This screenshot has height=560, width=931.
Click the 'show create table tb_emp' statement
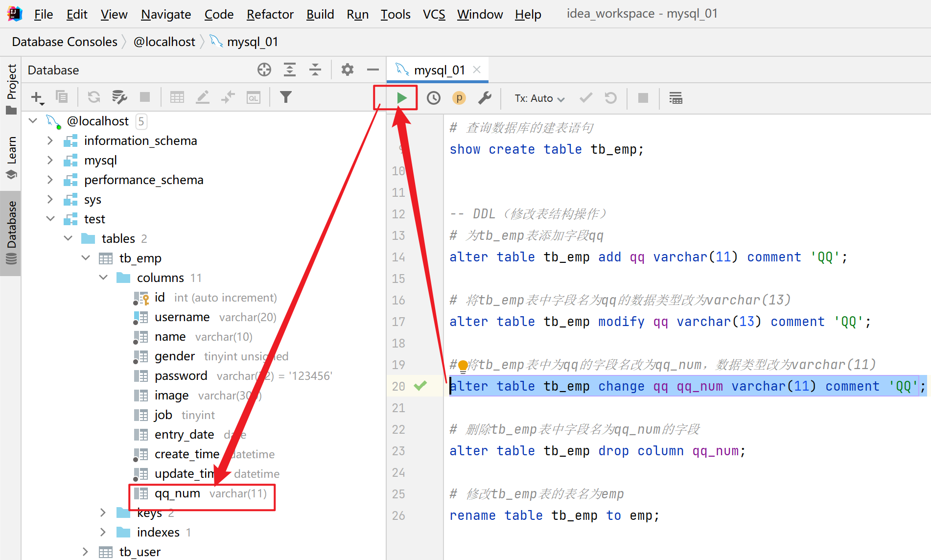tap(546, 149)
